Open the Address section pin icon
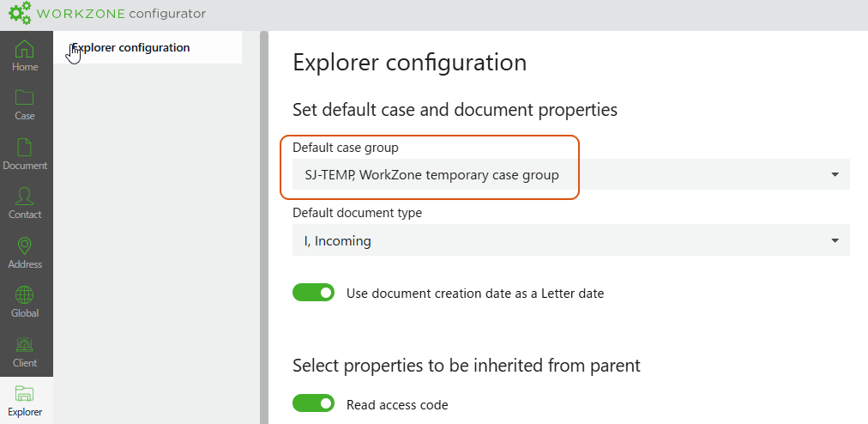 (x=25, y=246)
